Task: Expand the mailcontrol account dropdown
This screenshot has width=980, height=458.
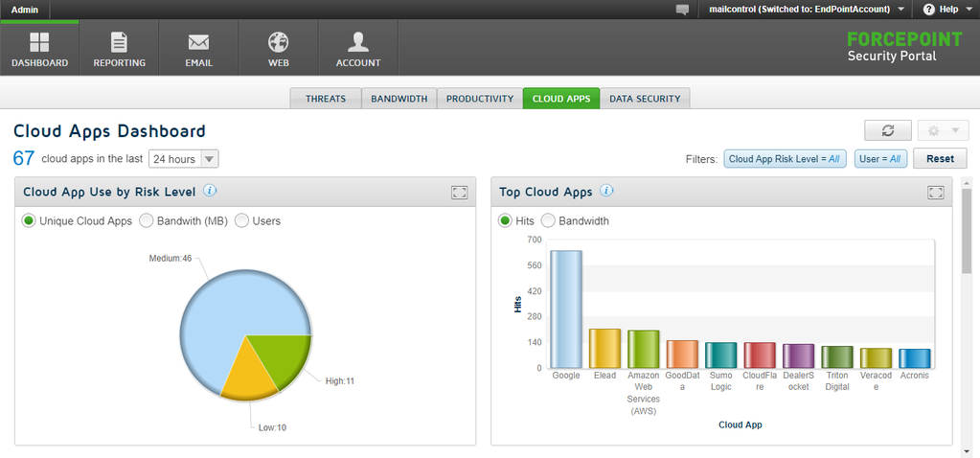Action: pyautogui.click(x=900, y=10)
